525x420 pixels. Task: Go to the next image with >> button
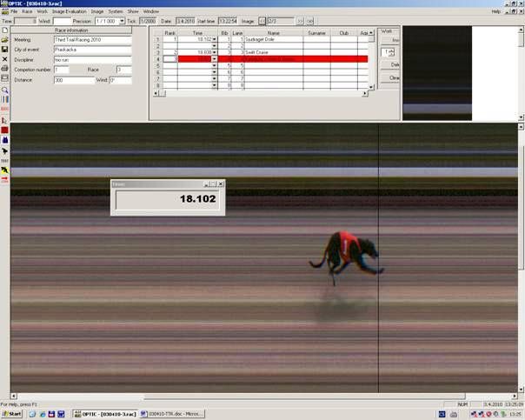300,21
